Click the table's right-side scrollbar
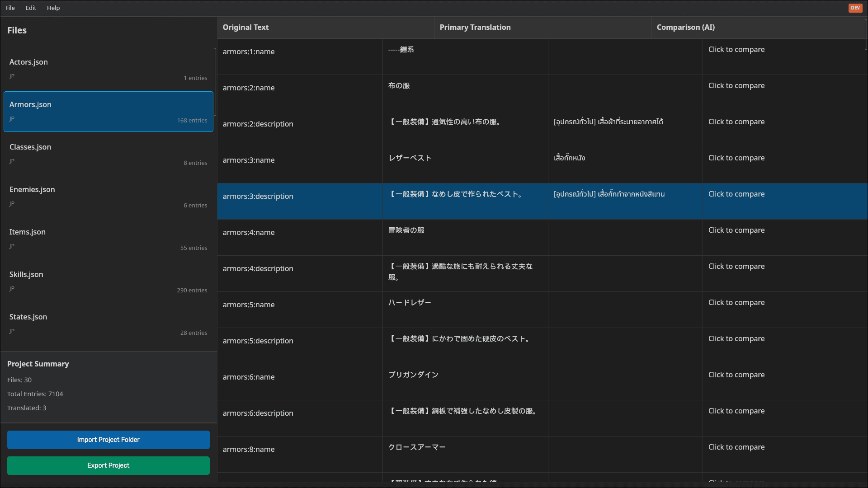 [x=865, y=34]
